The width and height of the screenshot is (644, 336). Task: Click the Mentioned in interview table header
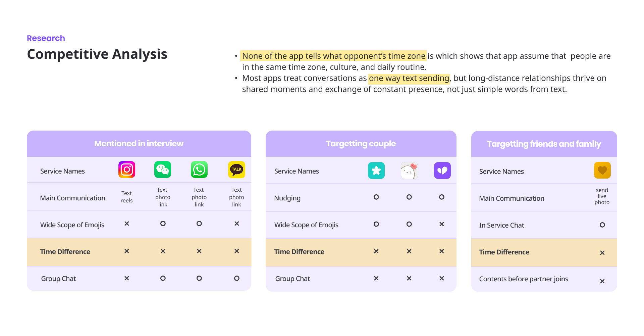[x=139, y=144]
